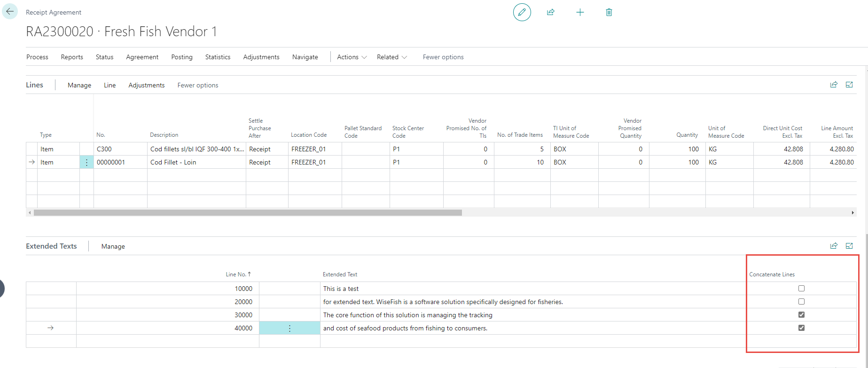Click the trash delete icon
Viewport: 868px width, 368px height.
coord(609,12)
